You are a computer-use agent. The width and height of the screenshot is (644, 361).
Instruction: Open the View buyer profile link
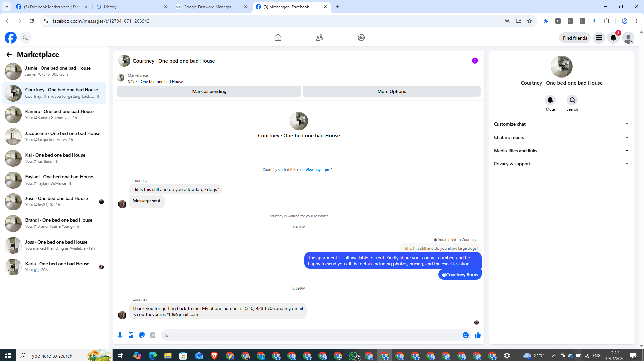[320, 170]
